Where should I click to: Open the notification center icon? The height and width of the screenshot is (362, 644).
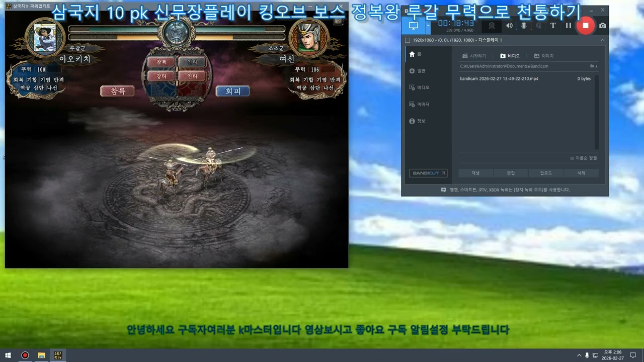(633, 355)
